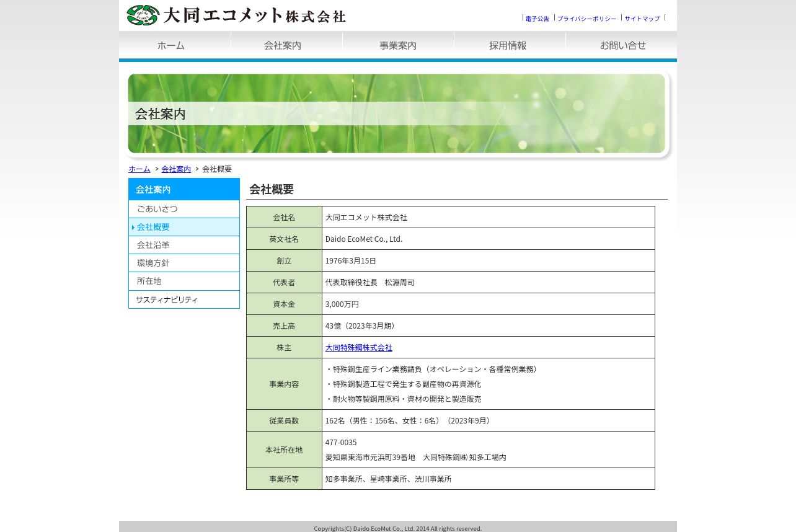The image size is (796, 532).
Task: Open the 電子公告 link
Action: tap(537, 19)
